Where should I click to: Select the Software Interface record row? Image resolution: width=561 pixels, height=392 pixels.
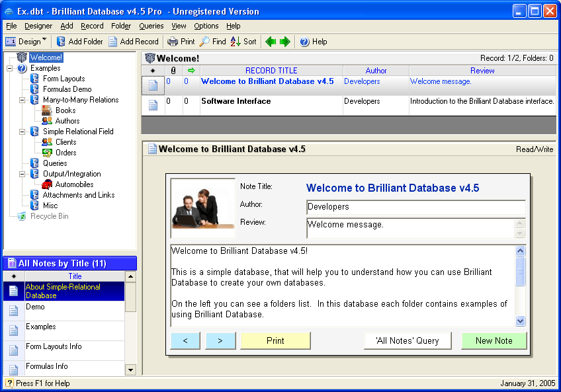[x=349, y=105]
